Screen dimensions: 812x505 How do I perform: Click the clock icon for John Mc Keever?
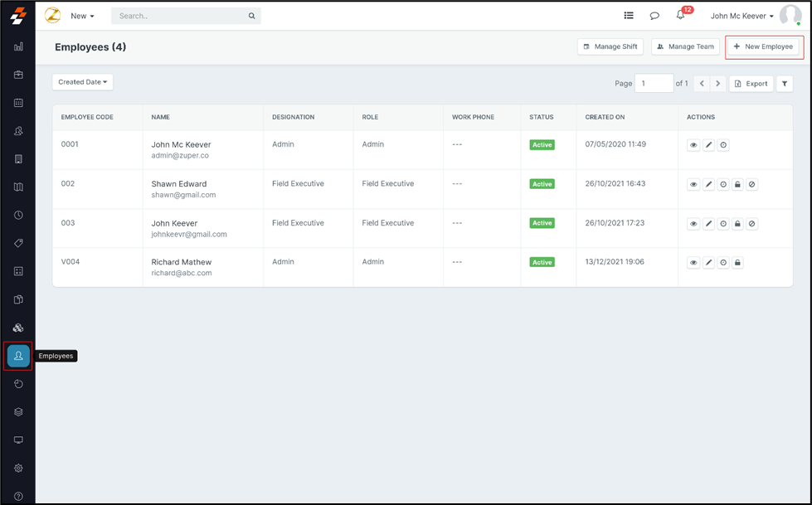pyautogui.click(x=723, y=145)
